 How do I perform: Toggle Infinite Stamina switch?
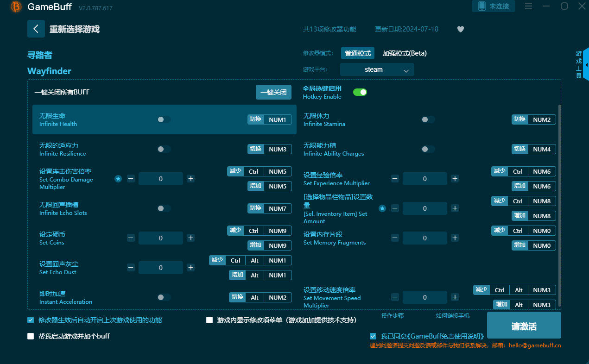[x=428, y=119]
